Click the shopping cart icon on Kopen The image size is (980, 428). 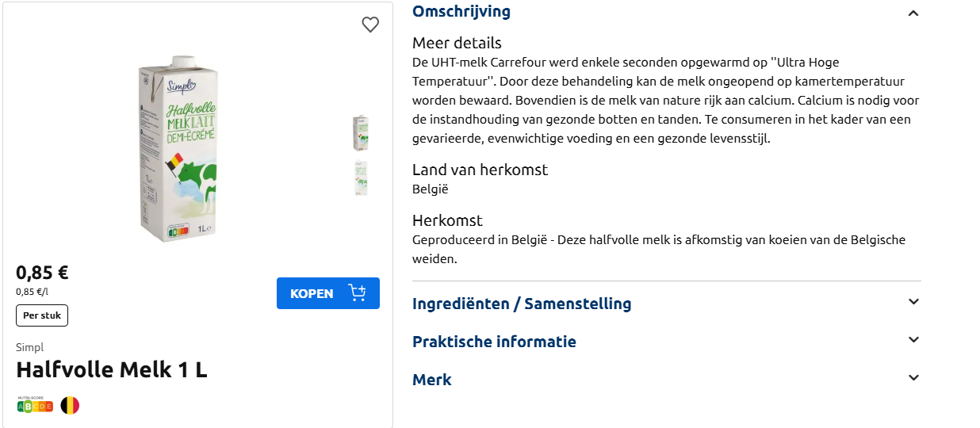tap(357, 293)
